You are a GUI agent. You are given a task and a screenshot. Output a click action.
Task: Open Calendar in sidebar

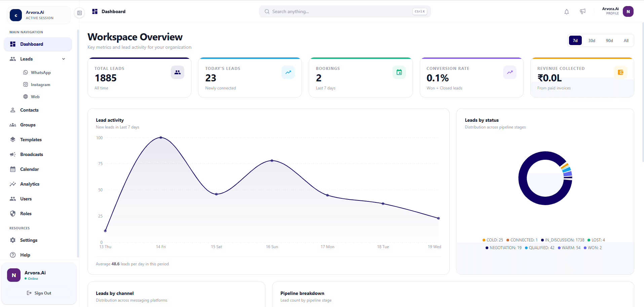[38, 169]
